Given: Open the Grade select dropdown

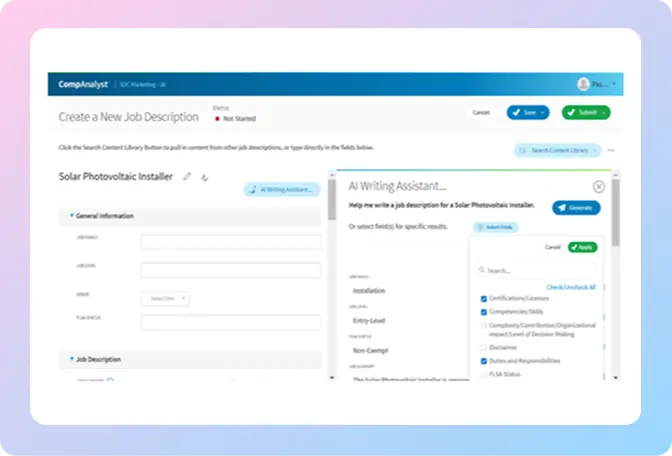Looking at the screenshot, I should 165,298.
